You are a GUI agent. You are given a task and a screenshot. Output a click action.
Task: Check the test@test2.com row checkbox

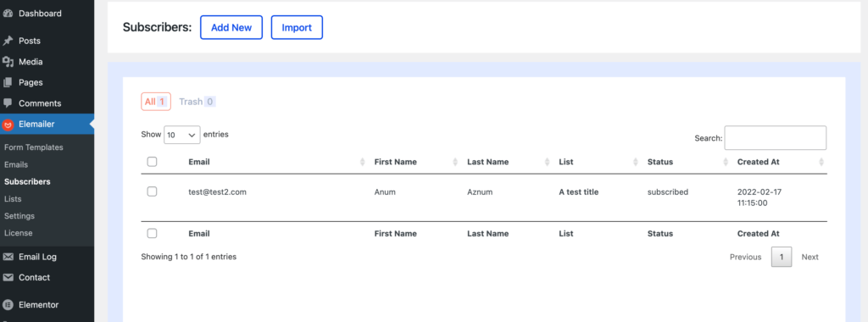coord(153,192)
